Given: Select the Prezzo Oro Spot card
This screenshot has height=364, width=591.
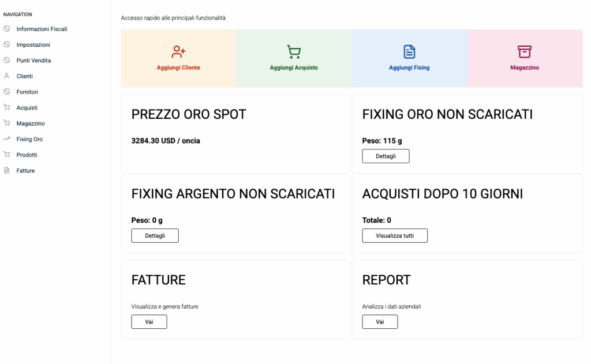Looking at the screenshot, I should coord(236,134).
